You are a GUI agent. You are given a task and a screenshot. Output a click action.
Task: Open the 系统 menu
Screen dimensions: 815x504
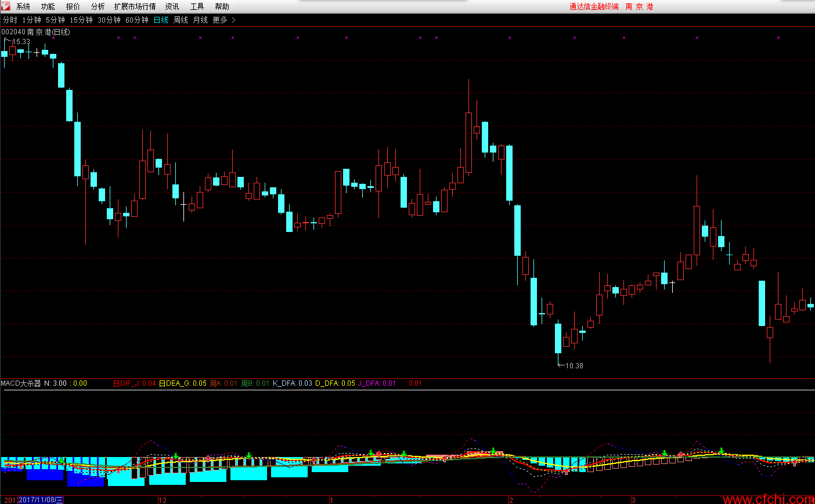point(23,6)
